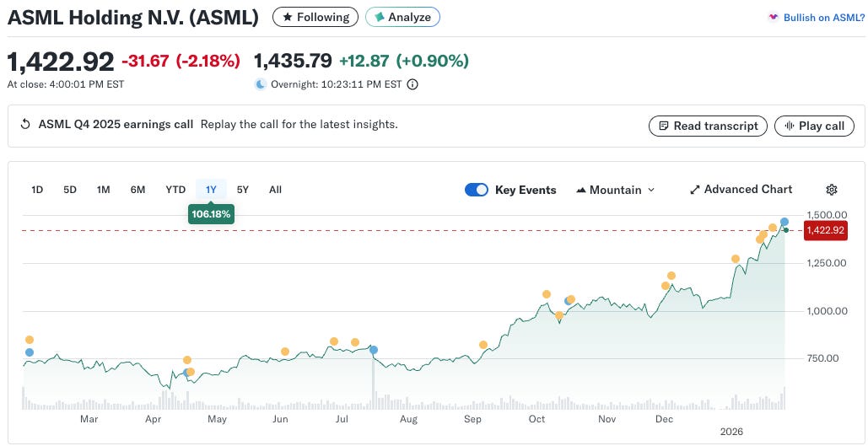Click the overnight info circle icon
Screen dimensions: 868x446
click(x=412, y=84)
